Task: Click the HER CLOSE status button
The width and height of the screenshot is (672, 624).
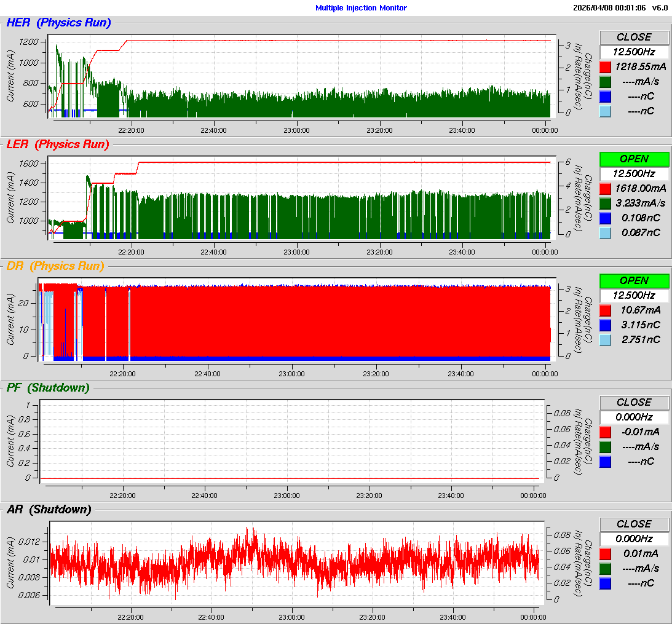Action: click(x=634, y=37)
